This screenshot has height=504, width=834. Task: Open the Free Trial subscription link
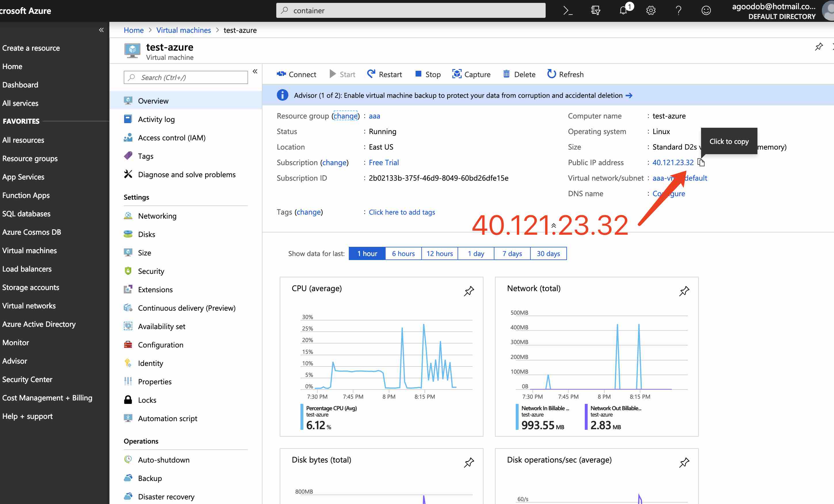point(384,162)
